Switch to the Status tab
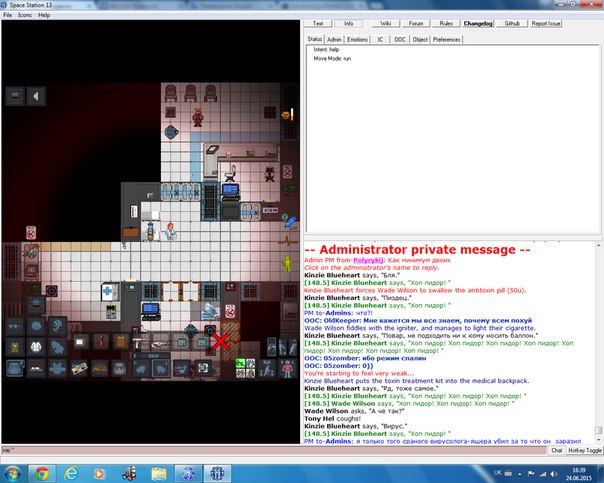The height and width of the screenshot is (483, 604). 315,39
